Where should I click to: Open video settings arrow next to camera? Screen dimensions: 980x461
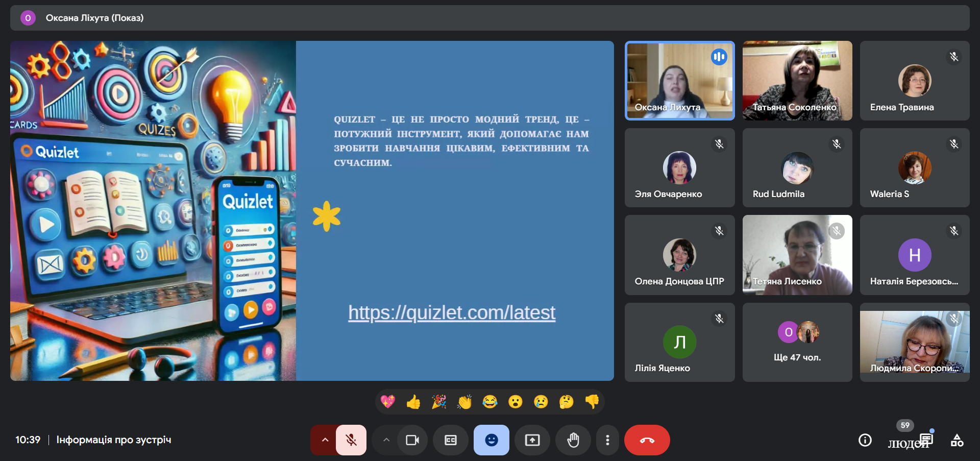coord(386,440)
